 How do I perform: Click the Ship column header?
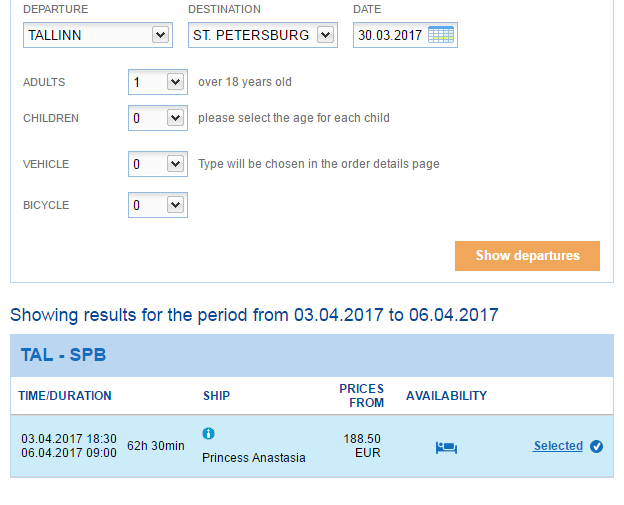pyautogui.click(x=216, y=396)
